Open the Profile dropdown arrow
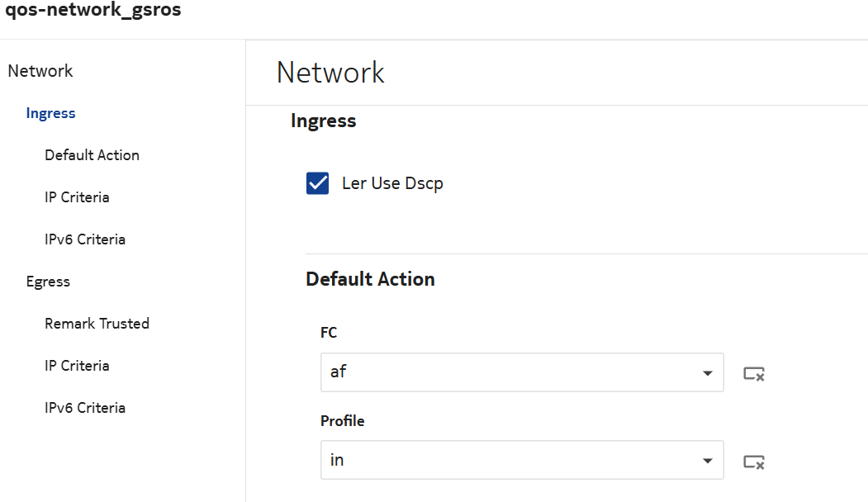 [x=707, y=461]
